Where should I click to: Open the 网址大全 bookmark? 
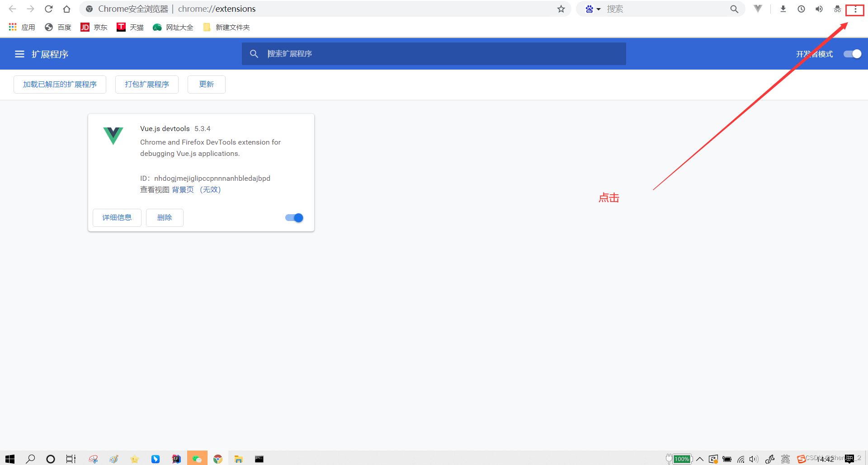173,27
